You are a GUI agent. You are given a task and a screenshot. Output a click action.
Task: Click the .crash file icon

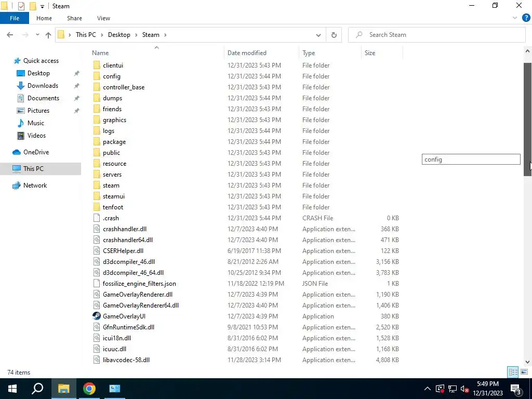pyautogui.click(x=97, y=218)
